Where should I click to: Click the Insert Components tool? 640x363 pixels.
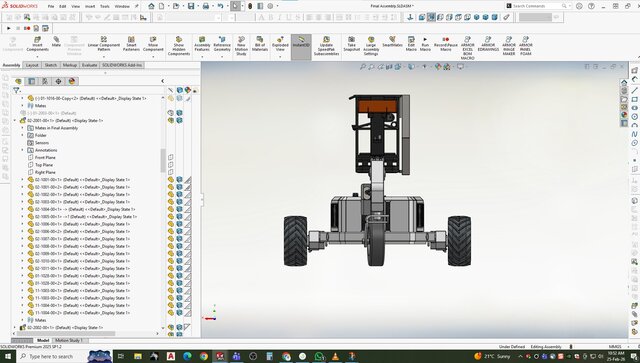(37, 44)
